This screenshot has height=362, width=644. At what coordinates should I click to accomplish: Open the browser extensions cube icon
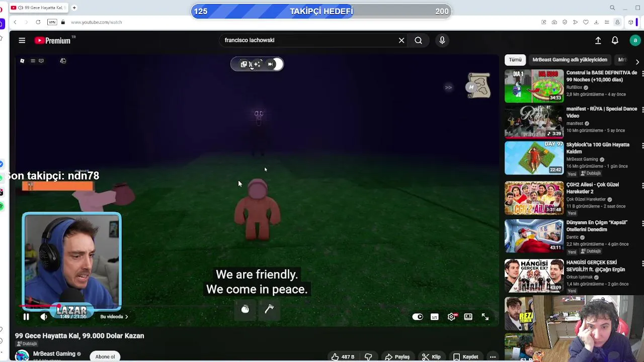[630, 22]
